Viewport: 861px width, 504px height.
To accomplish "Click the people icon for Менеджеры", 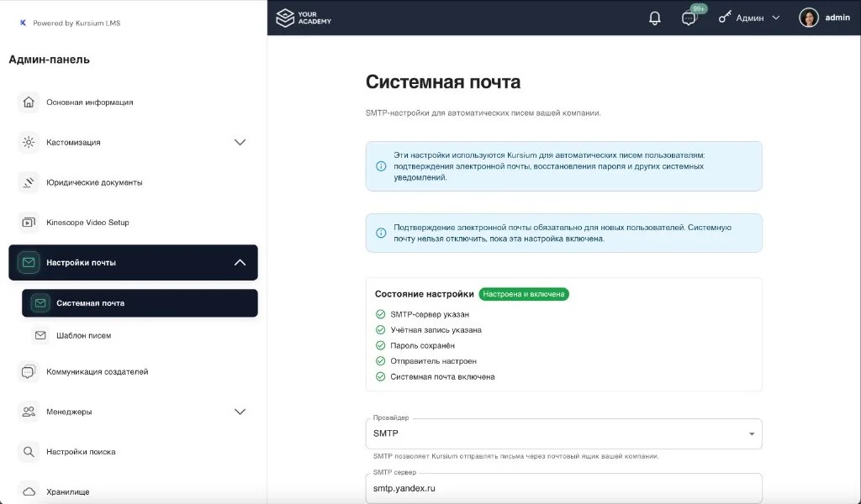I will click(29, 412).
